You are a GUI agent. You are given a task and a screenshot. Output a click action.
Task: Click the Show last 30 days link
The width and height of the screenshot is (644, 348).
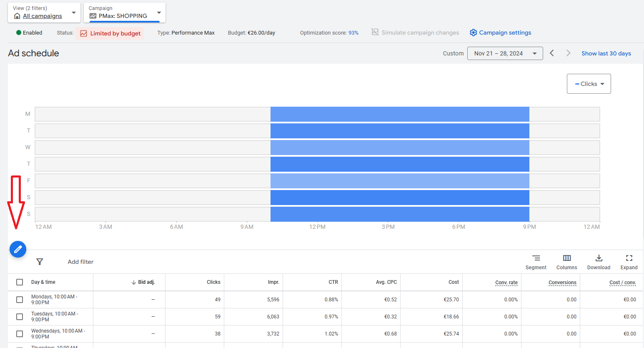coord(606,53)
